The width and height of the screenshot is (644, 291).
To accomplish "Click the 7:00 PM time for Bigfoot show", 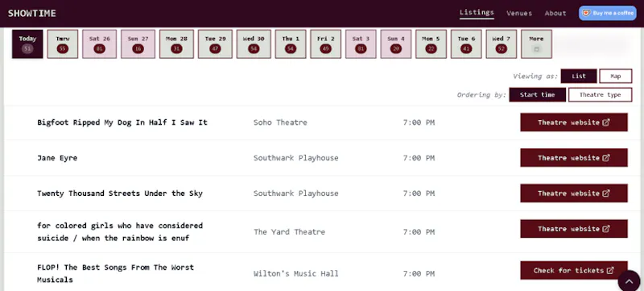I will coord(419,123).
